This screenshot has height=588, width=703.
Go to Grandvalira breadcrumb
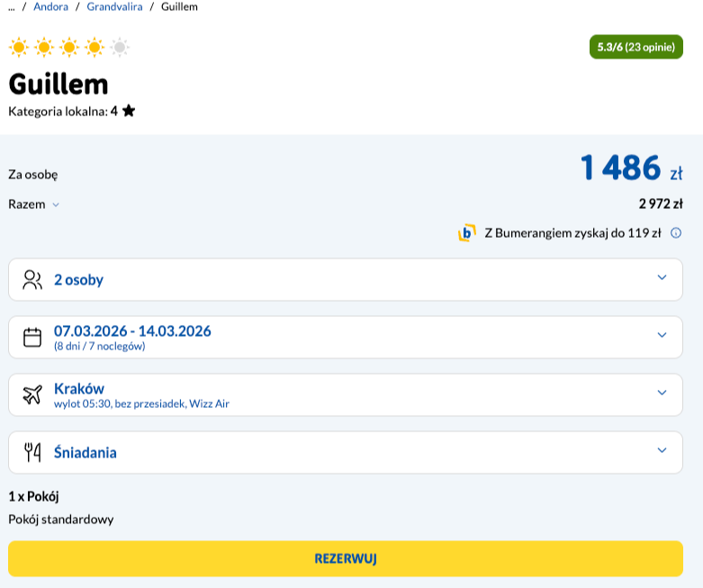(x=114, y=6)
